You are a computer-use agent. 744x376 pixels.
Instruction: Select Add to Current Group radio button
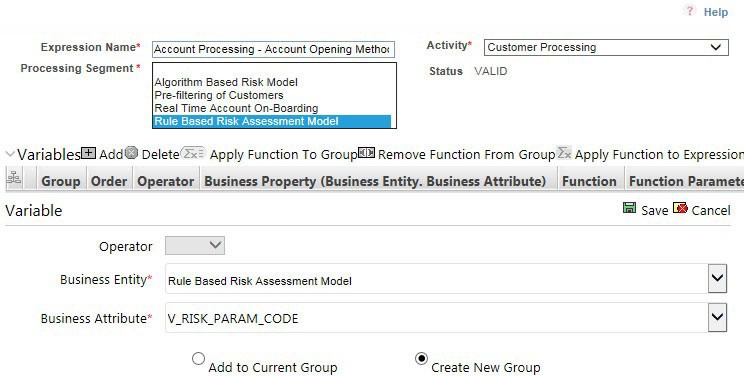pos(198,358)
